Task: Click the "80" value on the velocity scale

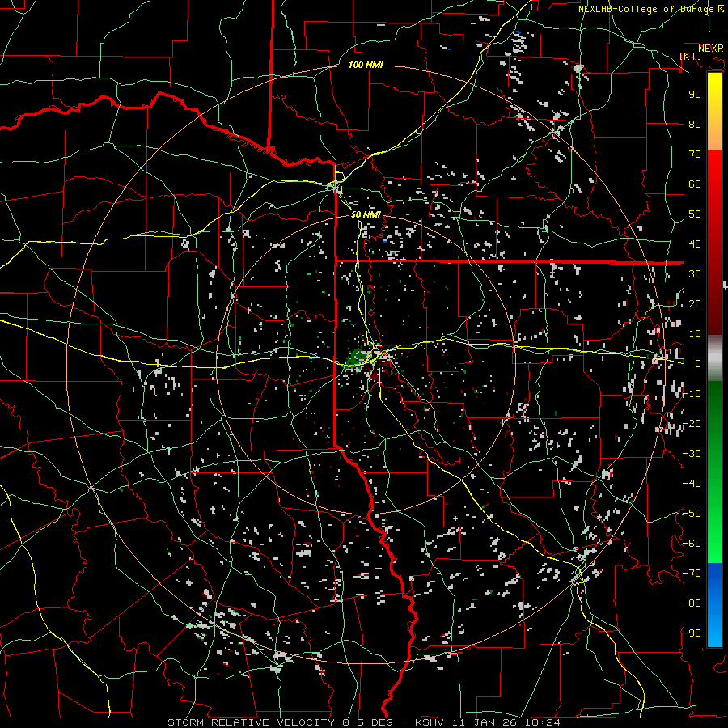Action: [695, 124]
